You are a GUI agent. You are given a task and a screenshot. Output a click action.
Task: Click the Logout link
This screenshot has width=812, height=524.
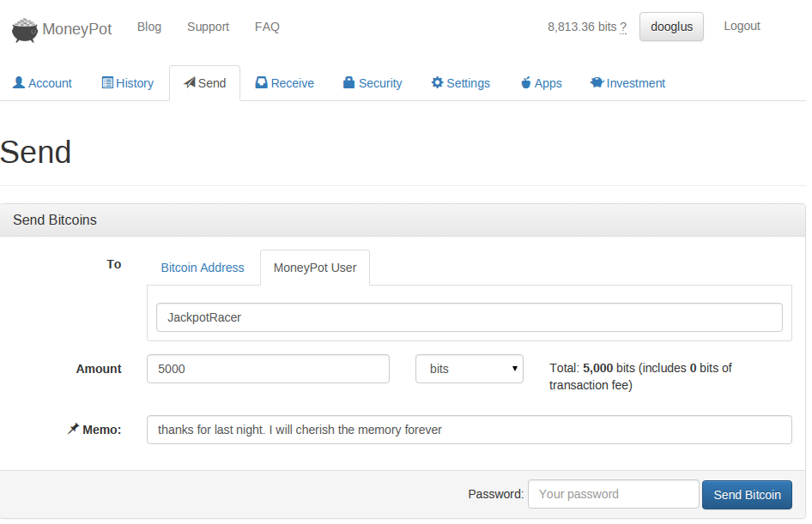click(742, 27)
